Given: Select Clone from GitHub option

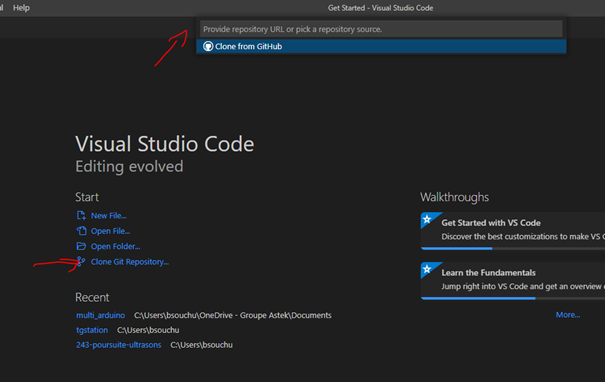Looking at the screenshot, I should [x=381, y=46].
